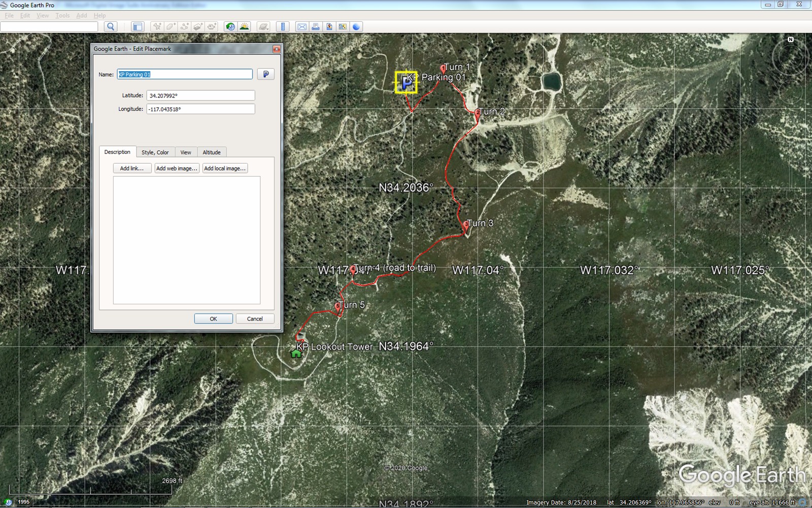The image size is (812, 508).
Task: Select the Add Path tool
Action: click(185, 26)
